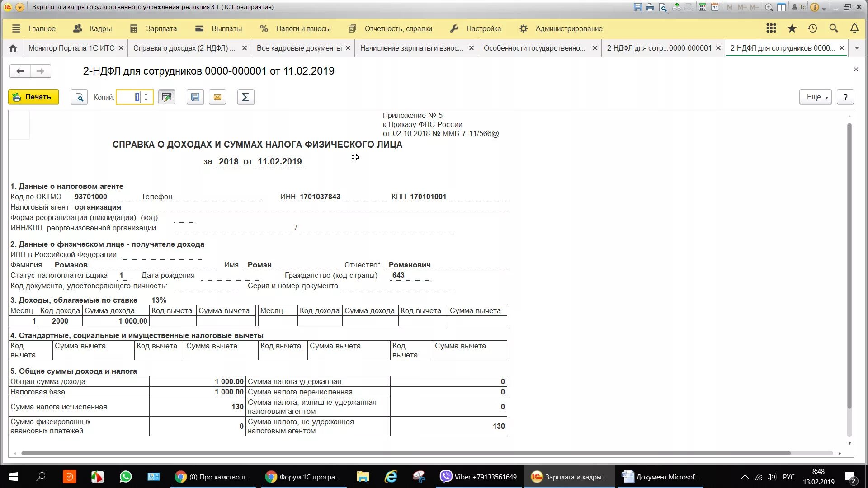Image resolution: width=868 pixels, height=488 pixels.
Task: Click the help question mark button
Action: tap(845, 97)
